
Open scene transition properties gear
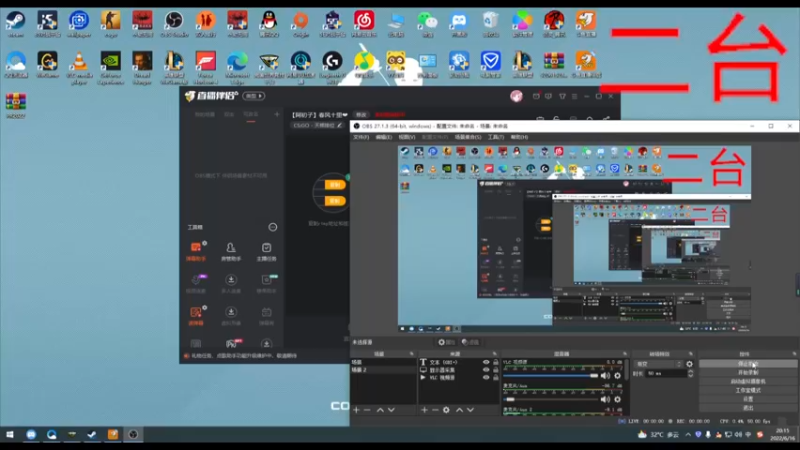coord(690,364)
